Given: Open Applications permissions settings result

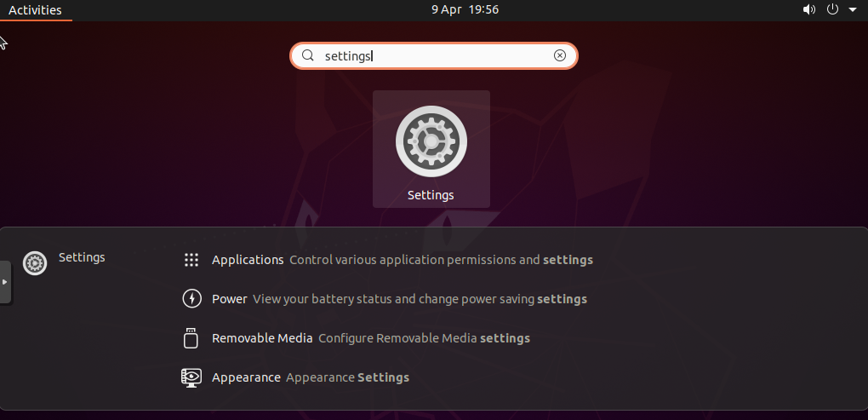Looking at the screenshot, I should [x=387, y=260].
